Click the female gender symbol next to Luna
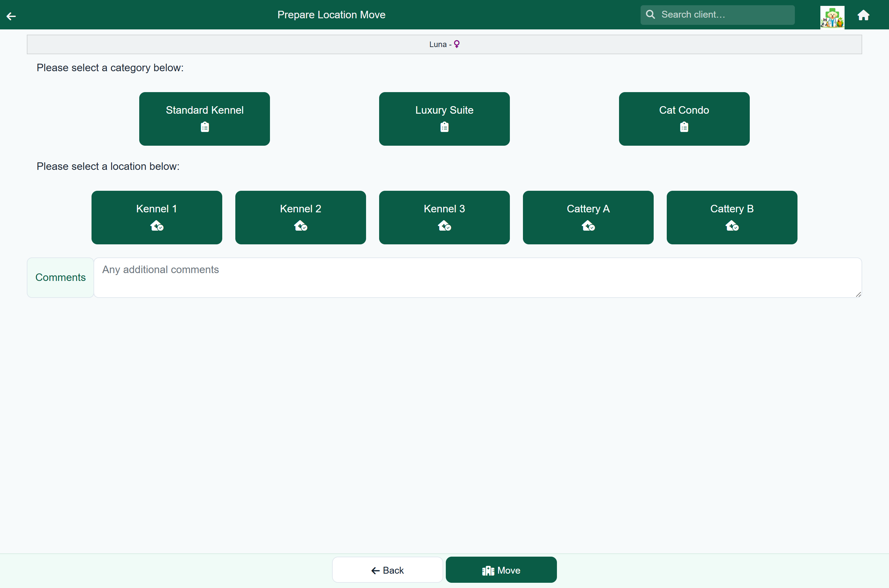889x588 pixels. [457, 44]
